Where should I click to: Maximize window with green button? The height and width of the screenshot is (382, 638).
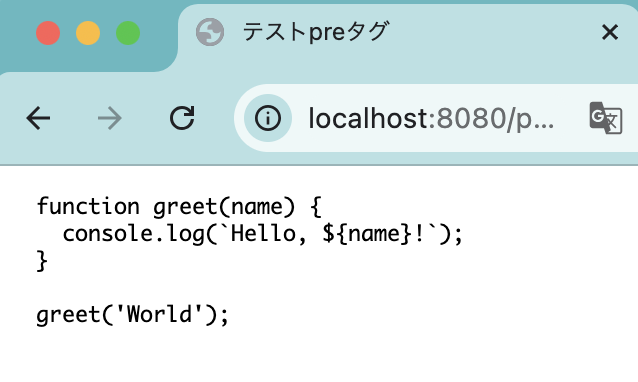pyautogui.click(x=128, y=33)
